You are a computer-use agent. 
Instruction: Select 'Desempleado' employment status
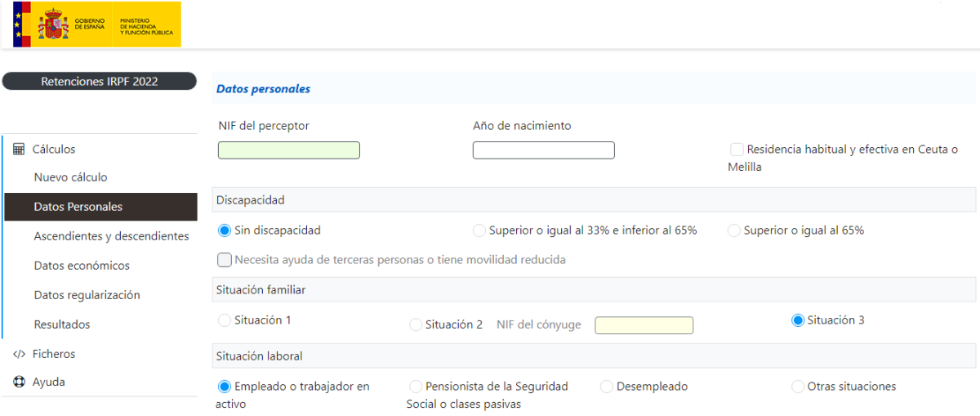(607, 387)
